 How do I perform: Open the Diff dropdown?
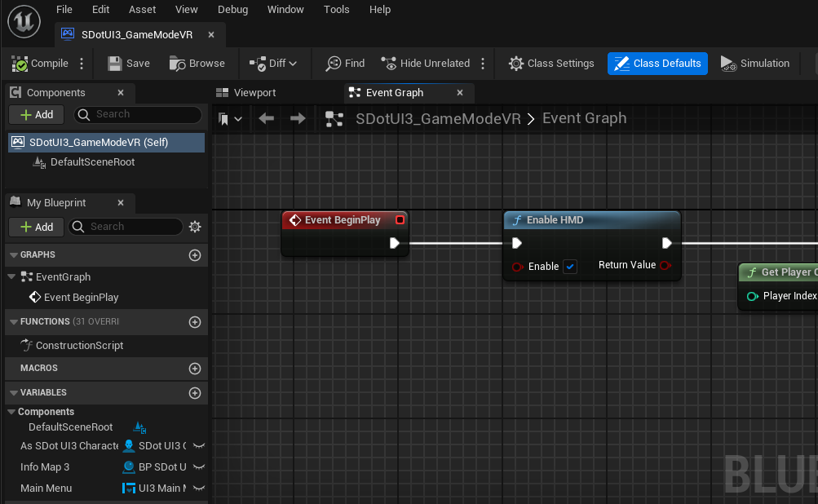pyautogui.click(x=273, y=63)
